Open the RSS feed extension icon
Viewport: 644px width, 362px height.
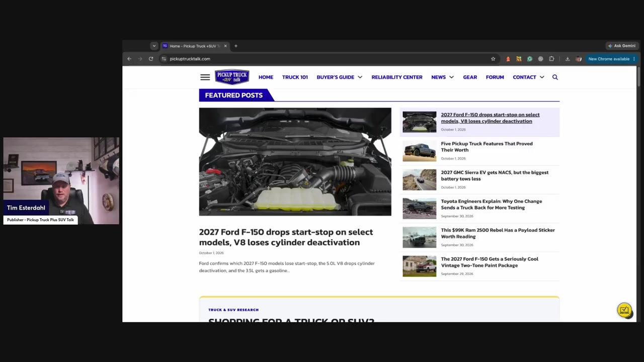pyautogui.click(x=519, y=59)
